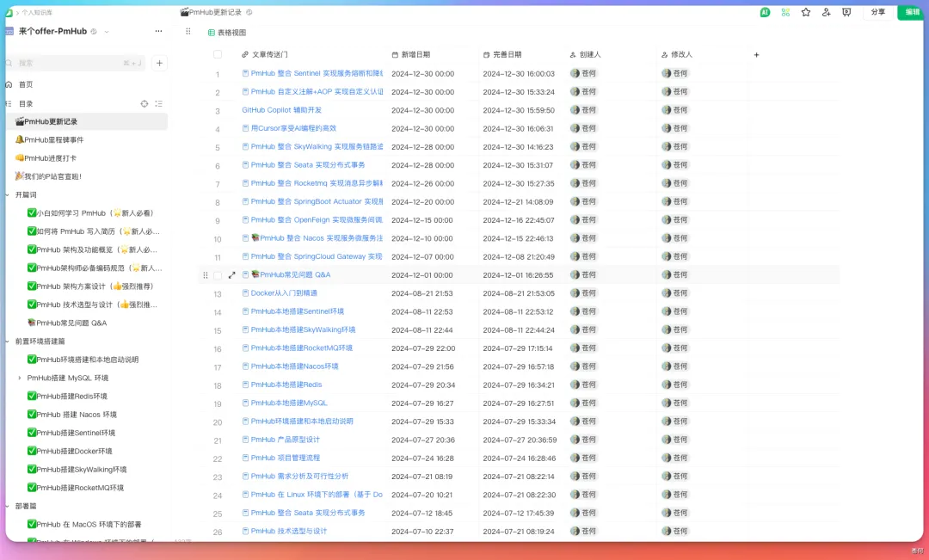Check the row checkbox for PmHub常见问题 Q&A
Viewport: 929px width, 560px height.
[218, 275]
